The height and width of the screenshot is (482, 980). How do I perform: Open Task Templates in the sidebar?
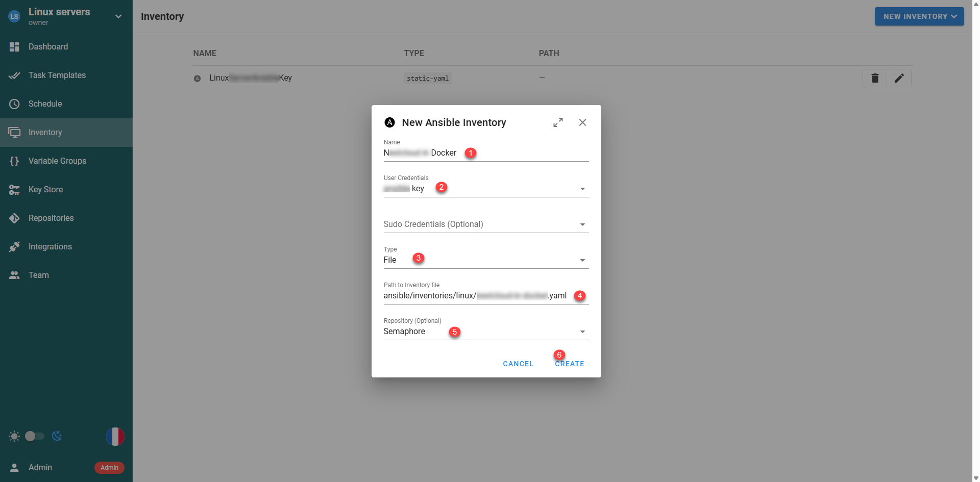pos(57,75)
